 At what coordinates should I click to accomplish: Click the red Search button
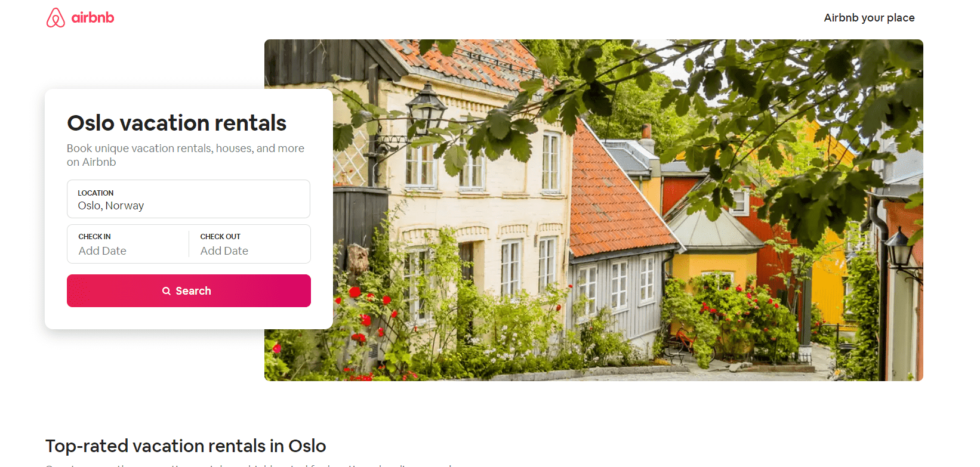click(189, 290)
